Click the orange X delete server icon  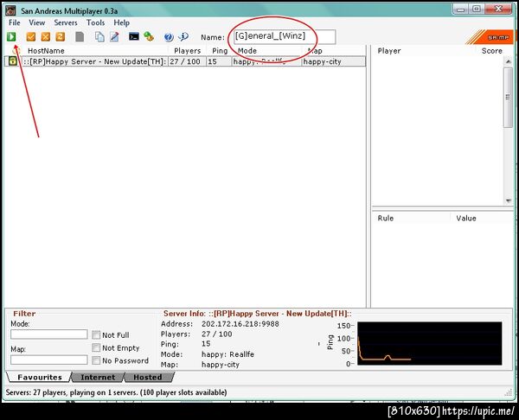pyautogui.click(x=45, y=36)
